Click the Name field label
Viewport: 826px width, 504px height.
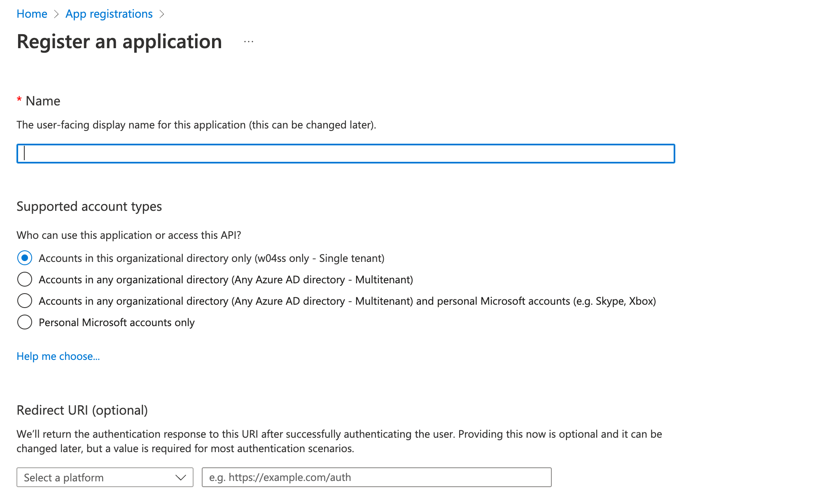(x=43, y=101)
